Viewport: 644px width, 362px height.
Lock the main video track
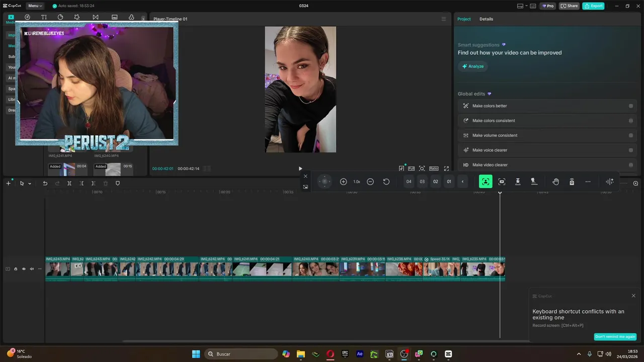tap(16, 269)
